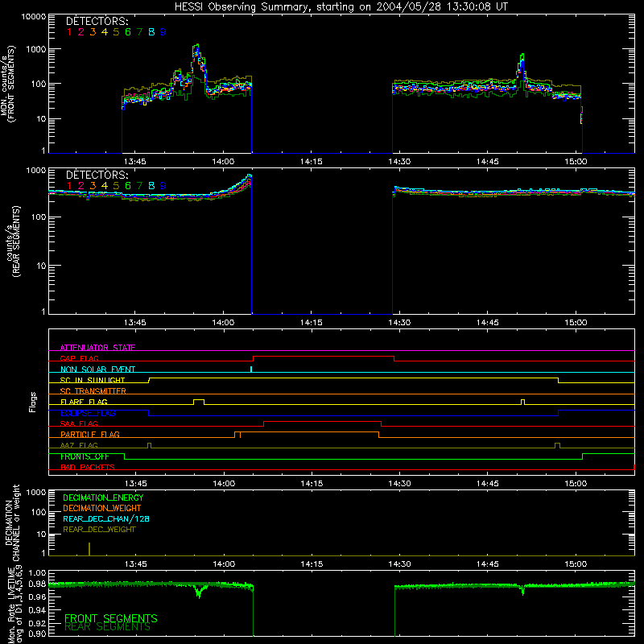Select the GAP_FLAG label

(79, 358)
